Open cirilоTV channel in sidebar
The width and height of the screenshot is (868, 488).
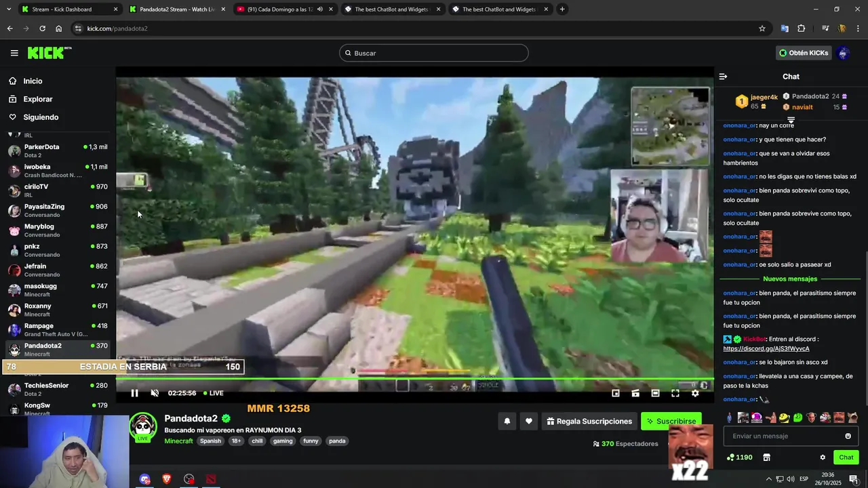click(x=58, y=190)
